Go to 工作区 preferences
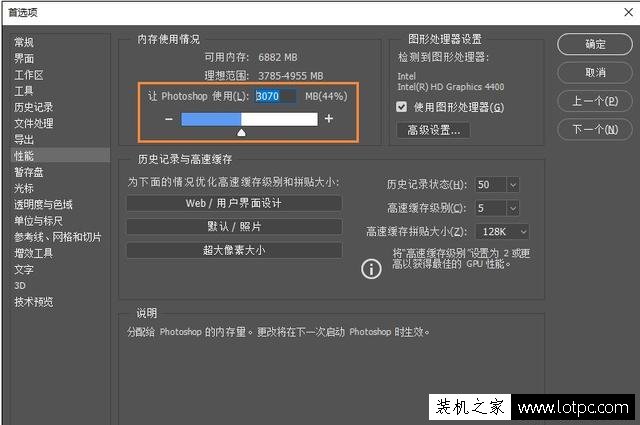 (29, 75)
